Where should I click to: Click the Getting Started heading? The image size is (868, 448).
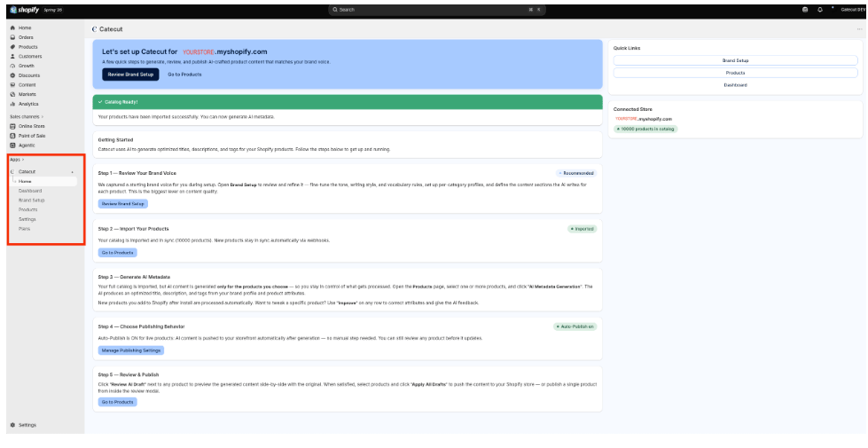coord(115,140)
